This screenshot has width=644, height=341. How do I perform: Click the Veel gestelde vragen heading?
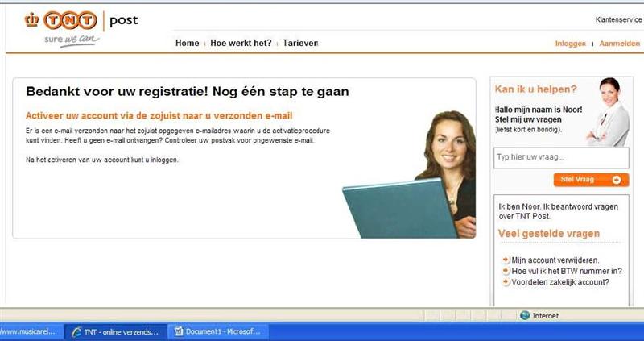(549, 234)
